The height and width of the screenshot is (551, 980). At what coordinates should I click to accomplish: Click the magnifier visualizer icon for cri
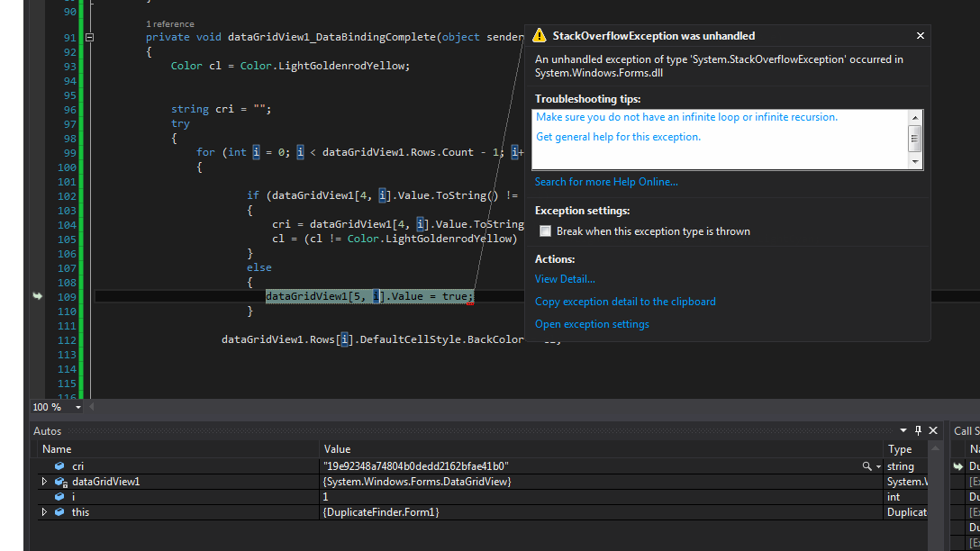click(x=867, y=466)
